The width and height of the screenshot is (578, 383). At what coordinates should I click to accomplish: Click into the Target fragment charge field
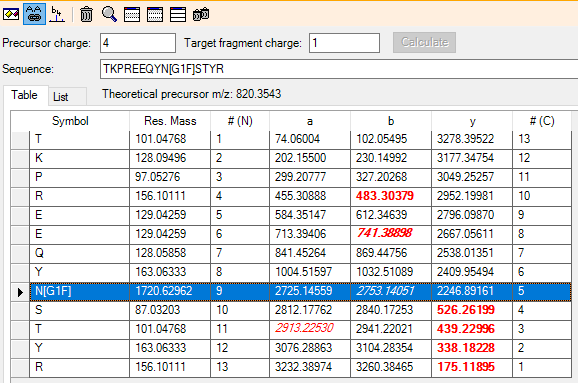coord(344,43)
